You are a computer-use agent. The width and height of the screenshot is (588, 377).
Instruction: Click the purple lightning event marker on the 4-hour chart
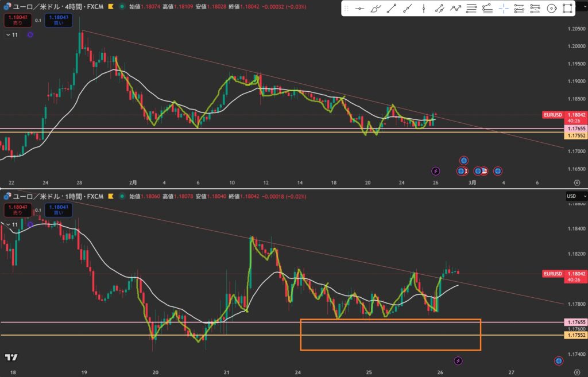[435, 170]
